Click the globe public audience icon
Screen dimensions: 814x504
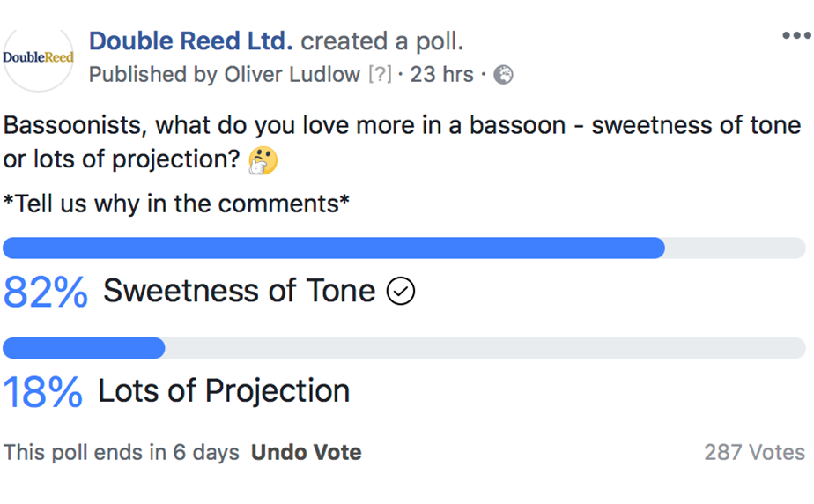[x=503, y=75]
